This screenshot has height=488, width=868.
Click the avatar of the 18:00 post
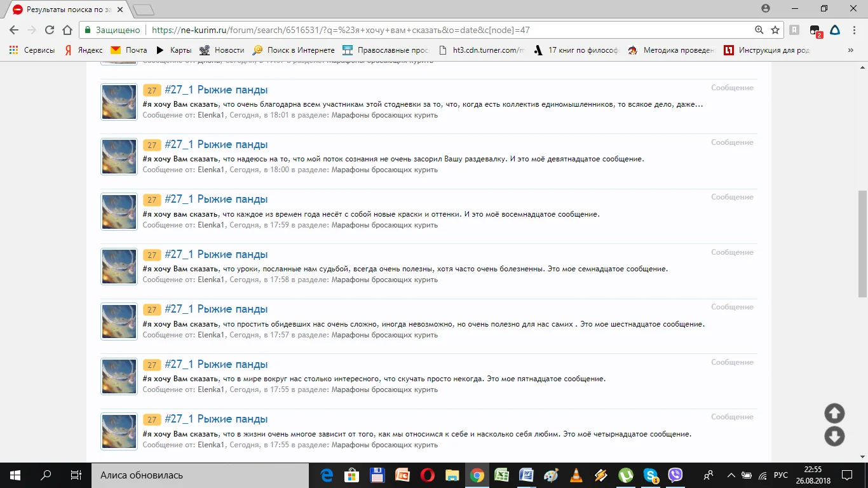pyautogui.click(x=119, y=157)
